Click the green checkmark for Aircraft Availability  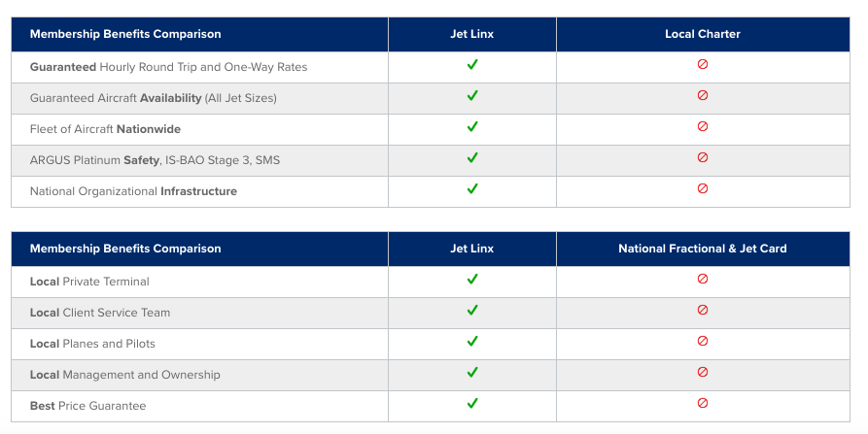point(472,96)
